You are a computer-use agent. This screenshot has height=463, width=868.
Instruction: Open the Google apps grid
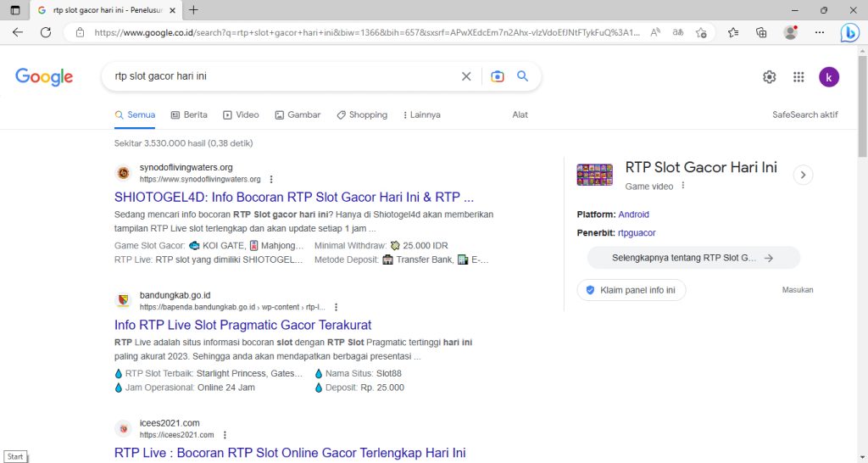pyautogui.click(x=798, y=77)
